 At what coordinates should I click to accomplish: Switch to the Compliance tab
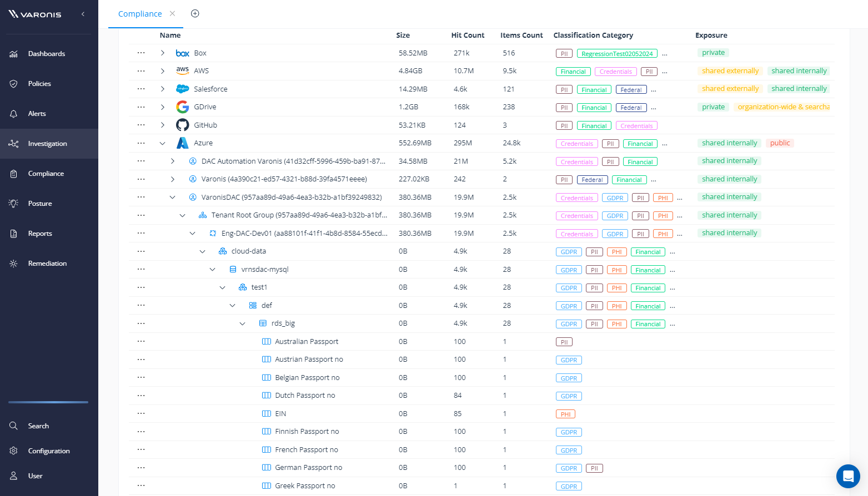pos(140,14)
